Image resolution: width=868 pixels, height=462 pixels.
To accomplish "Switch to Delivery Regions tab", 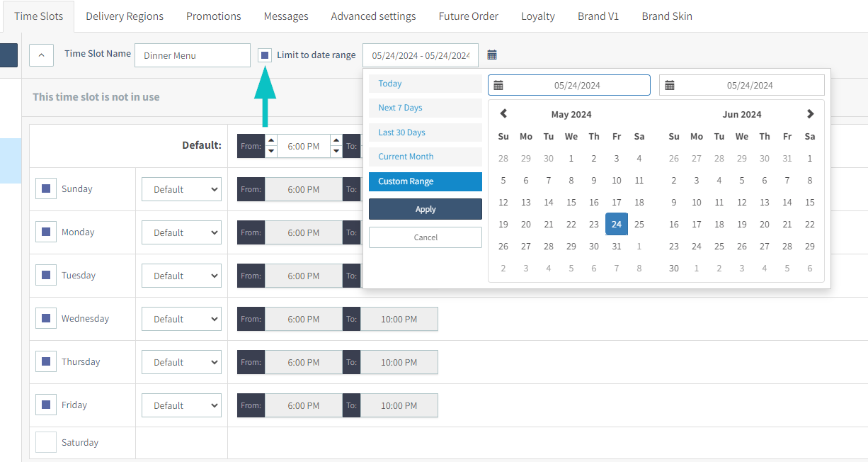I will point(125,16).
